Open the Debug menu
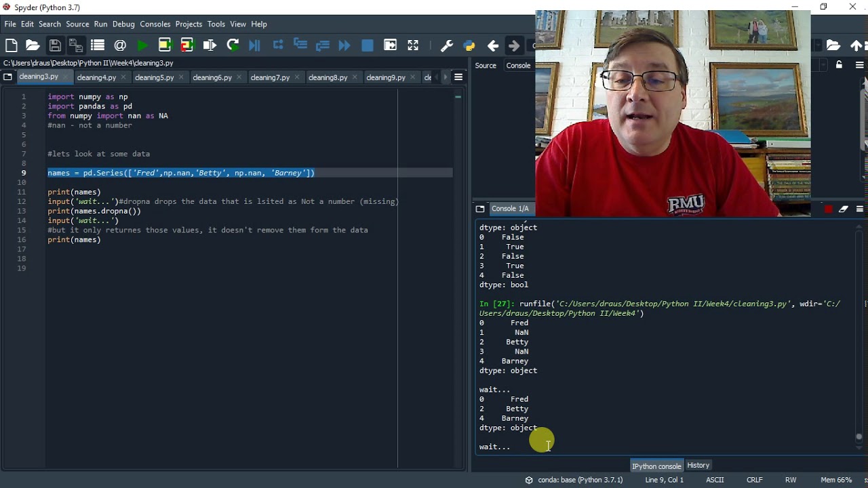This screenshot has height=488, width=868. point(123,24)
